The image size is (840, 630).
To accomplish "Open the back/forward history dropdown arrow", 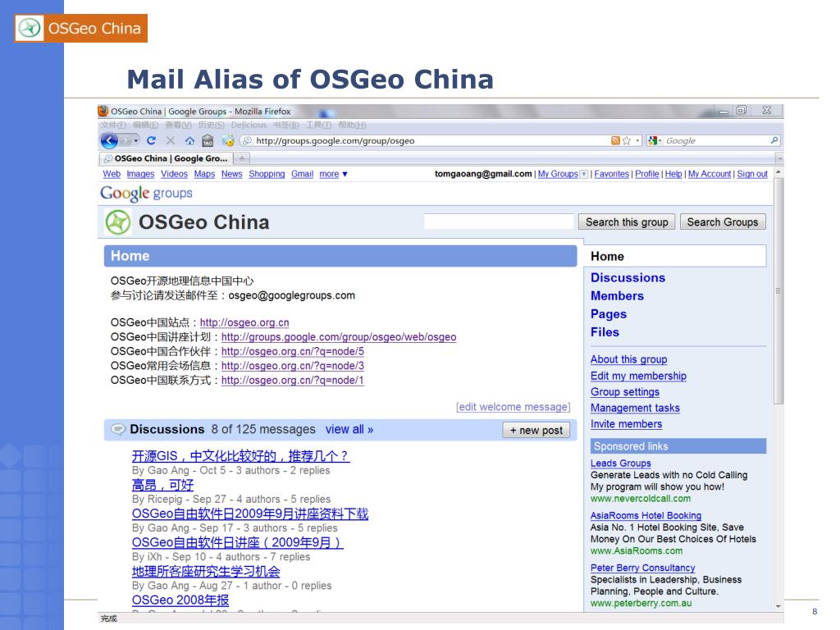I will (x=136, y=141).
